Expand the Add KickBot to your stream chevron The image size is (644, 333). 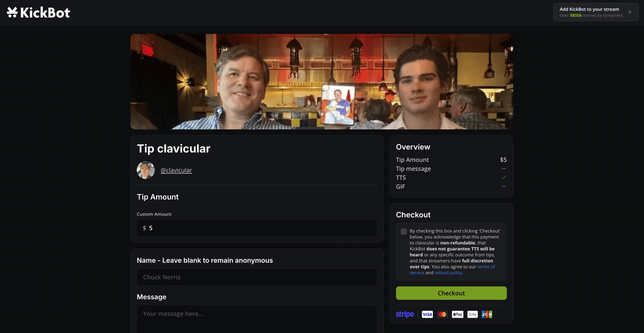pyautogui.click(x=631, y=12)
